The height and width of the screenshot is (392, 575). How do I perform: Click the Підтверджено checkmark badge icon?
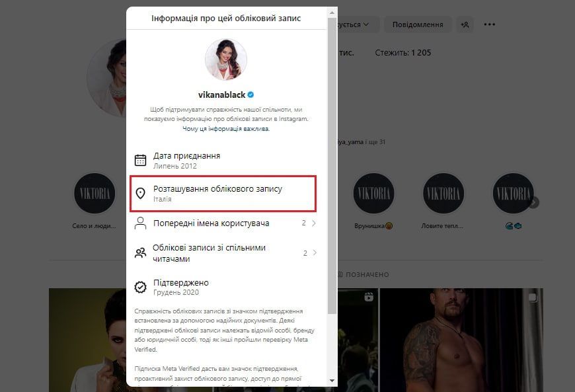pos(141,287)
